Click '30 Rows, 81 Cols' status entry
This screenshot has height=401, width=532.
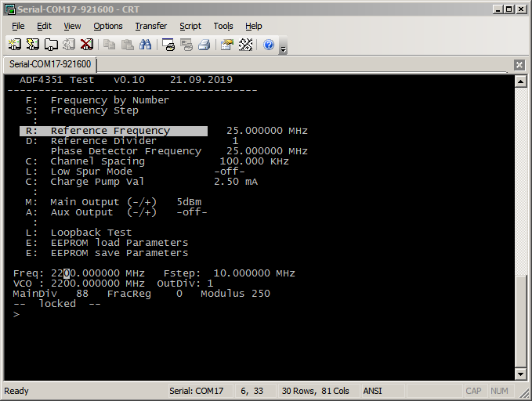click(316, 391)
